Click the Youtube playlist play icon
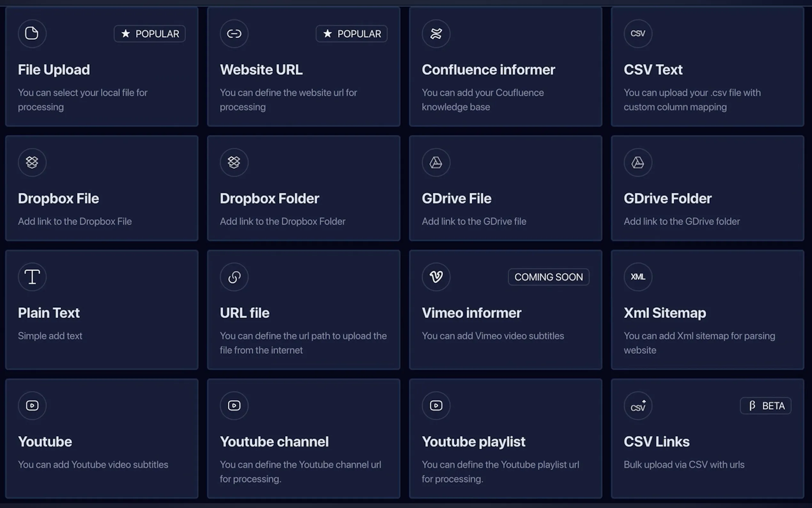This screenshot has height=508, width=812. (x=436, y=406)
